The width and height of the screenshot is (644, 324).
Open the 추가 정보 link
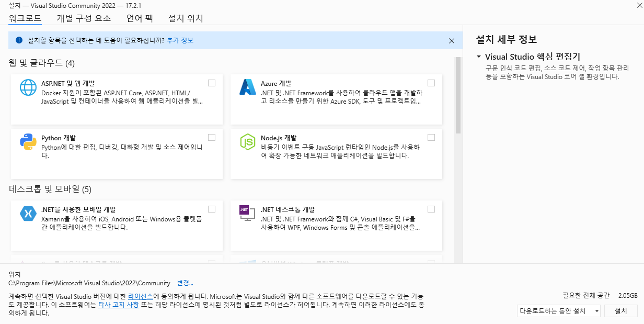pos(180,40)
